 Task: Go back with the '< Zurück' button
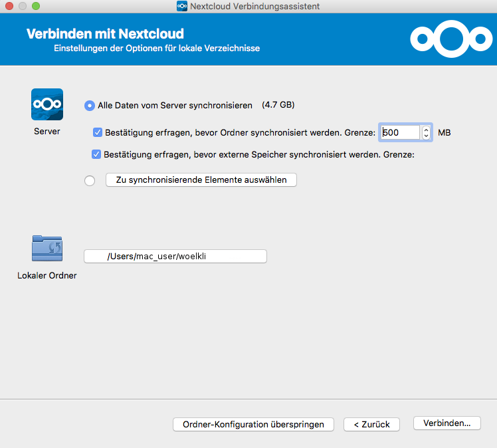(371, 424)
